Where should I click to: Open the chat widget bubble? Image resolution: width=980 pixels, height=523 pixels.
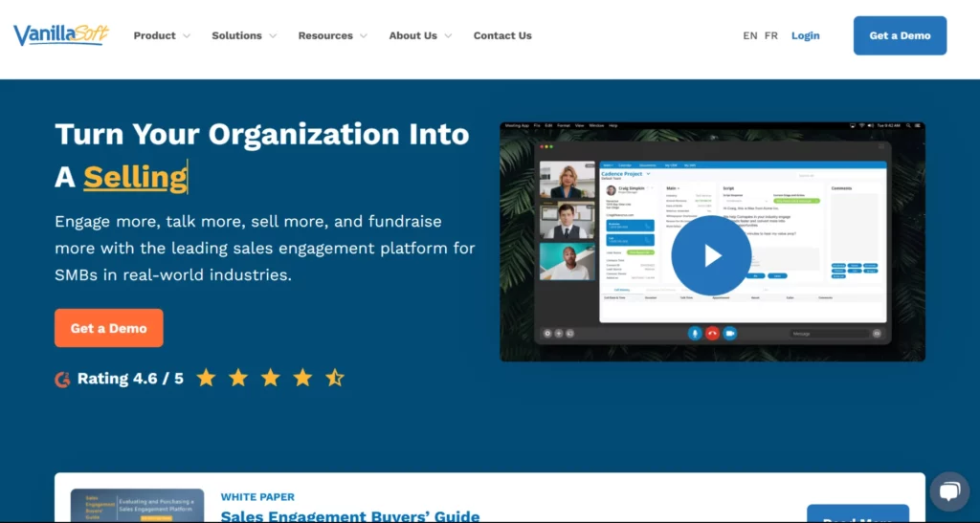(949, 491)
